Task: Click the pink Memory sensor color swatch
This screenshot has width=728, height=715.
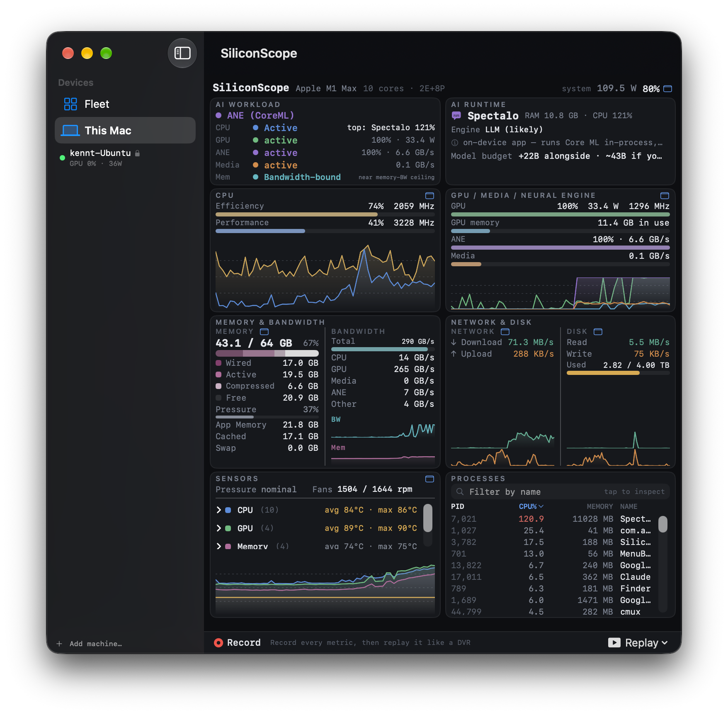Action: pyautogui.click(x=228, y=547)
